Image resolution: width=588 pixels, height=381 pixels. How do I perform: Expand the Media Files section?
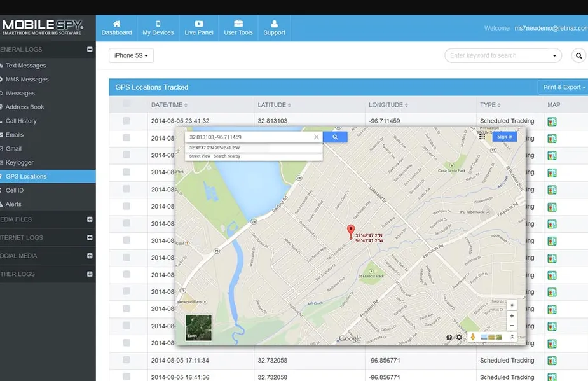(x=90, y=219)
